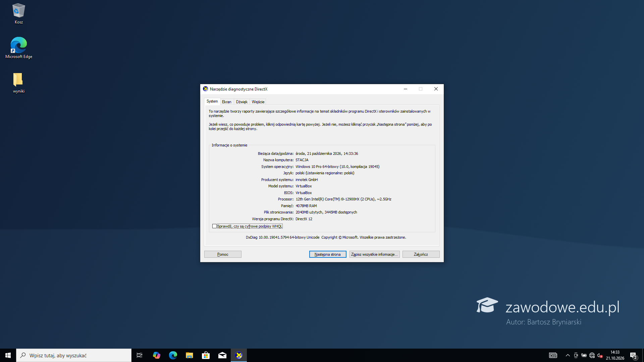The height and width of the screenshot is (362, 644).
Task: Click the Zakończ button
Action: (421, 254)
